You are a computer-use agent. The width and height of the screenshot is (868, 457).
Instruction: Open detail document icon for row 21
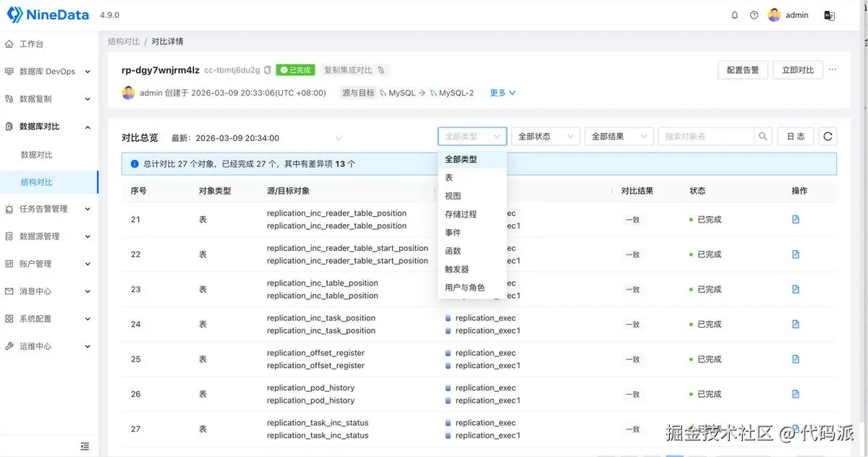[796, 219]
